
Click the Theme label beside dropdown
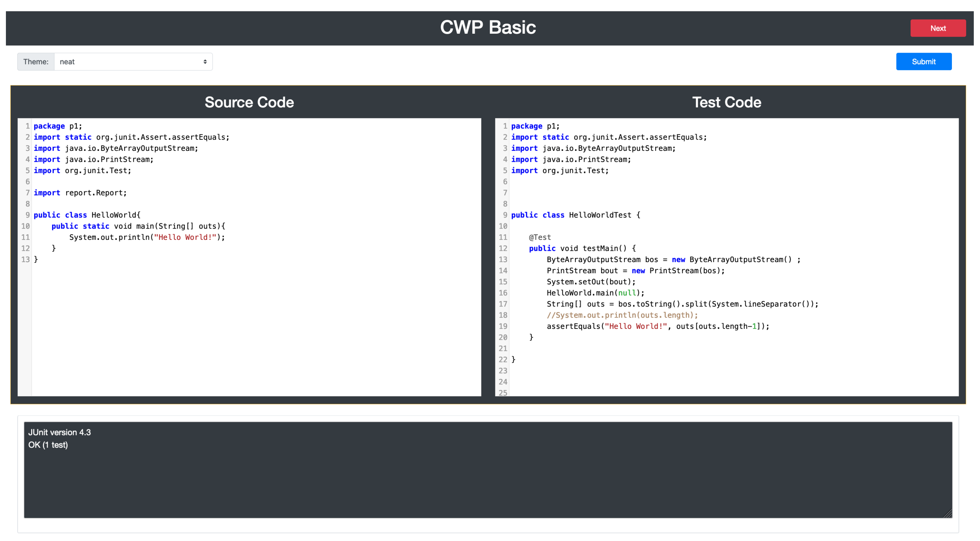coord(36,62)
